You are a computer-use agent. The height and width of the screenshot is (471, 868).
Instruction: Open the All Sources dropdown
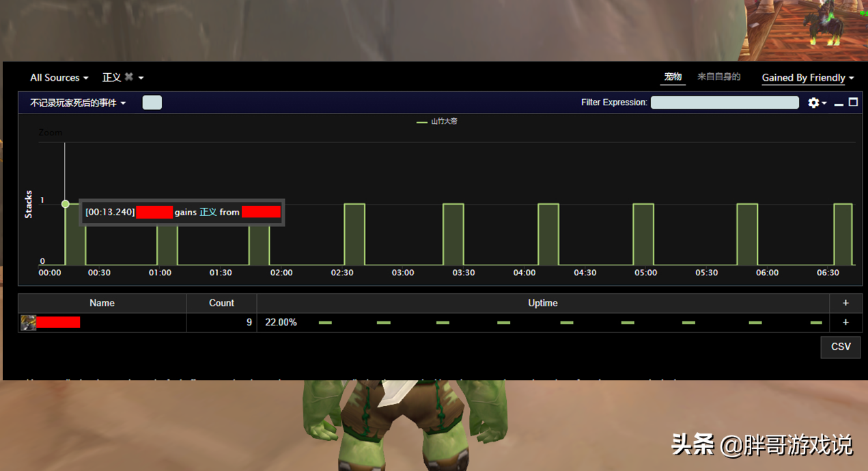coord(59,78)
